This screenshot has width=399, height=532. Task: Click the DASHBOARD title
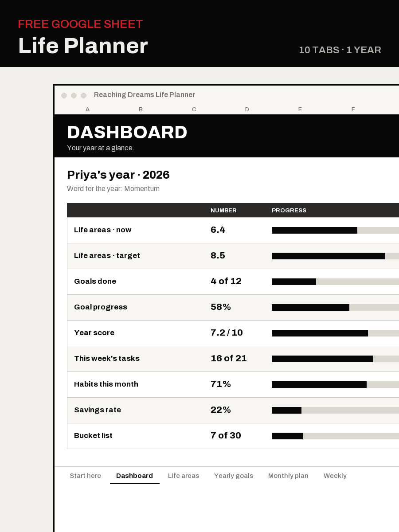[x=127, y=133]
